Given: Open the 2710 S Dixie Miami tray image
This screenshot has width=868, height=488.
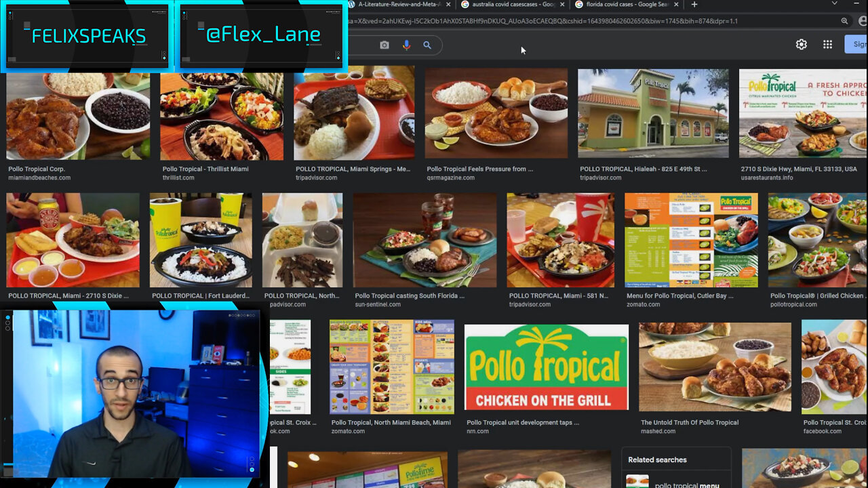Looking at the screenshot, I should click(x=73, y=240).
